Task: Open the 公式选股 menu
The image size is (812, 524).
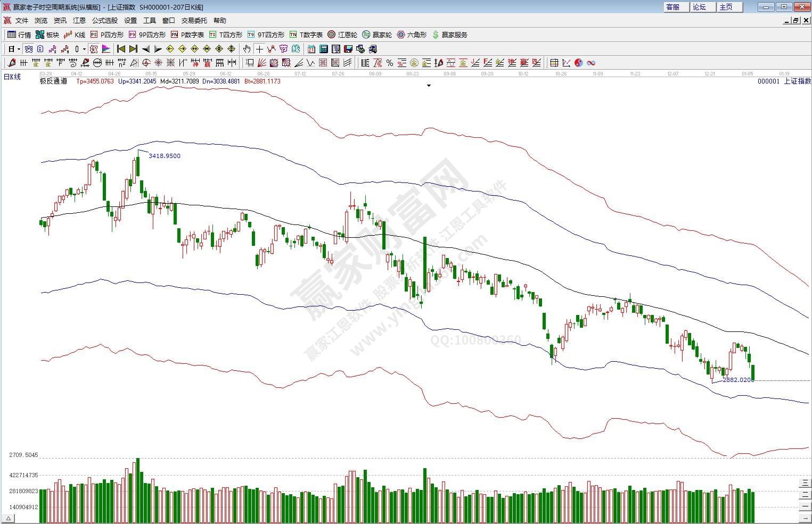Action: click(104, 20)
